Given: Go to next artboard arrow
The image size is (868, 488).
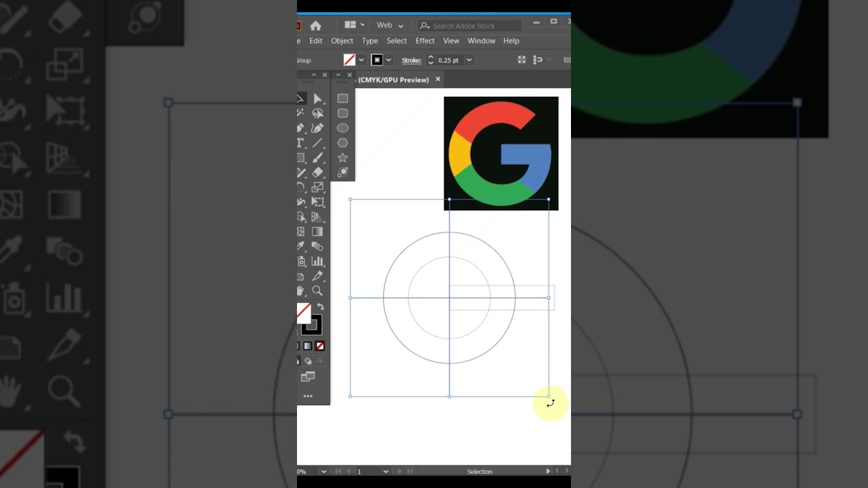Looking at the screenshot, I should (399, 471).
